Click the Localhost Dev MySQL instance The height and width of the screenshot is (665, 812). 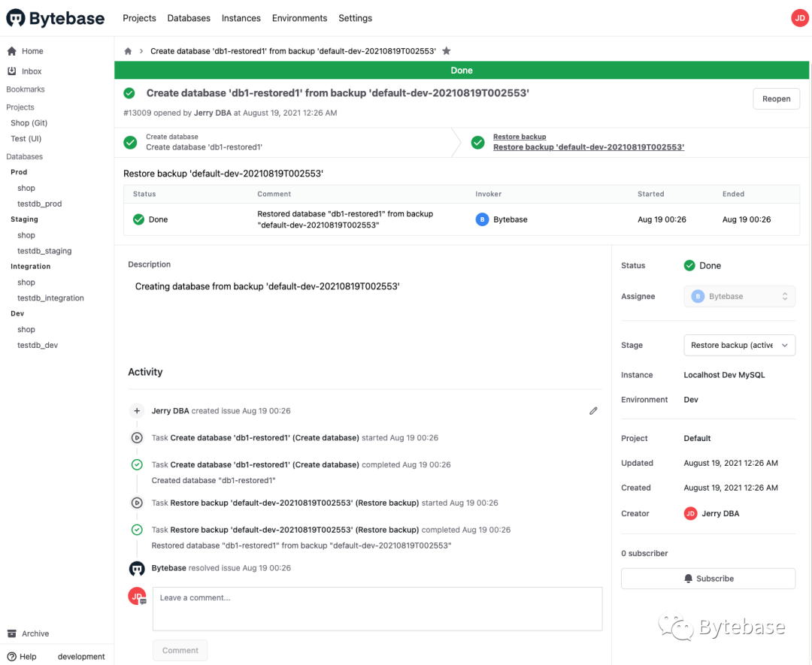coord(724,375)
